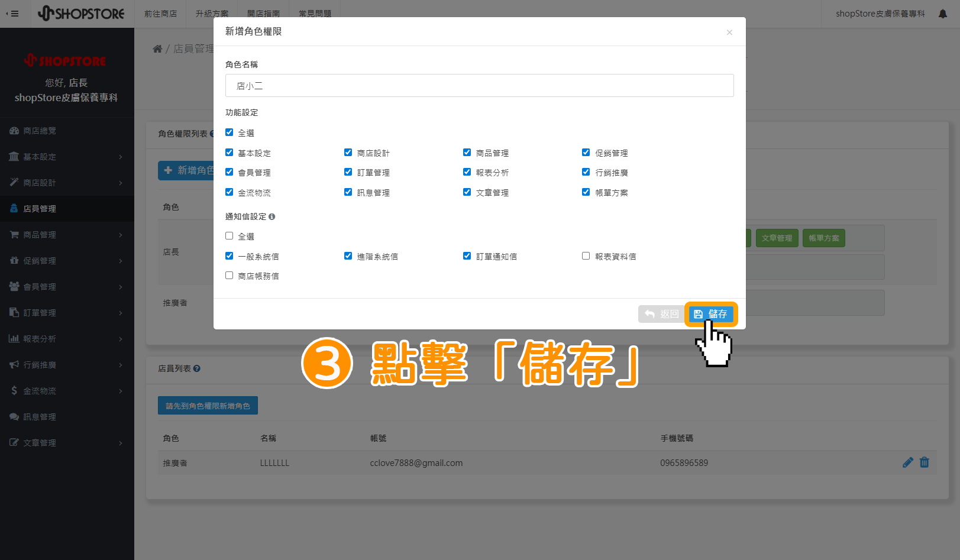
Task: Expand the 行銷推廣 sidebar chevron
Action: pyautogui.click(x=121, y=365)
